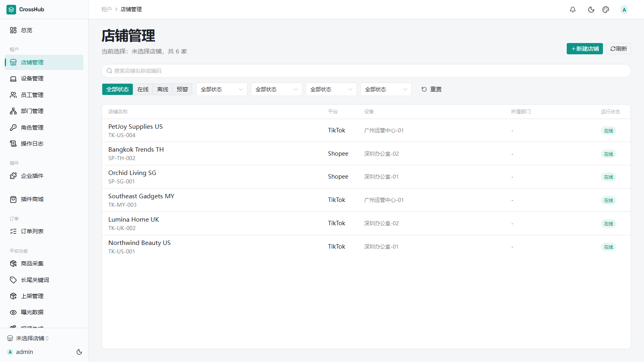This screenshot has height=362, width=644.
Task: Click the 角色管理 key icon
Action: [13, 128]
